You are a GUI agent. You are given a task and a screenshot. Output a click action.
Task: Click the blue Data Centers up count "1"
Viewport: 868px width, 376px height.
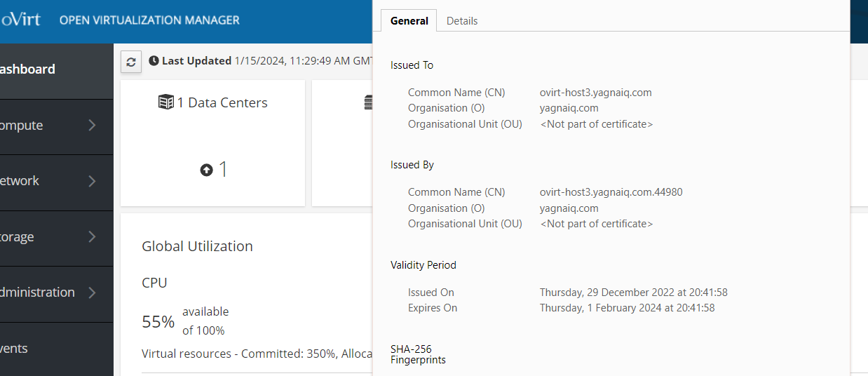[223, 169]
